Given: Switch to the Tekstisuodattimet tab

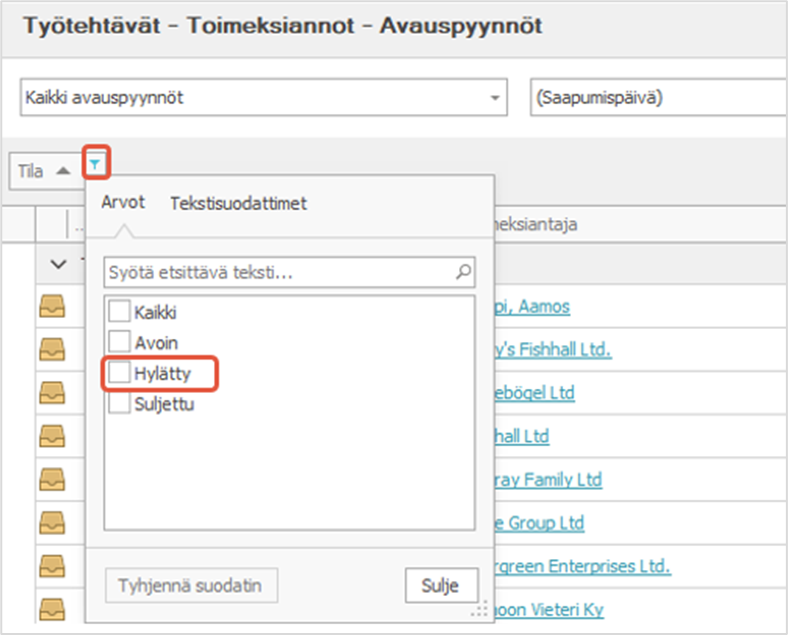Looking at the screenshot, I should coord(238,203).
